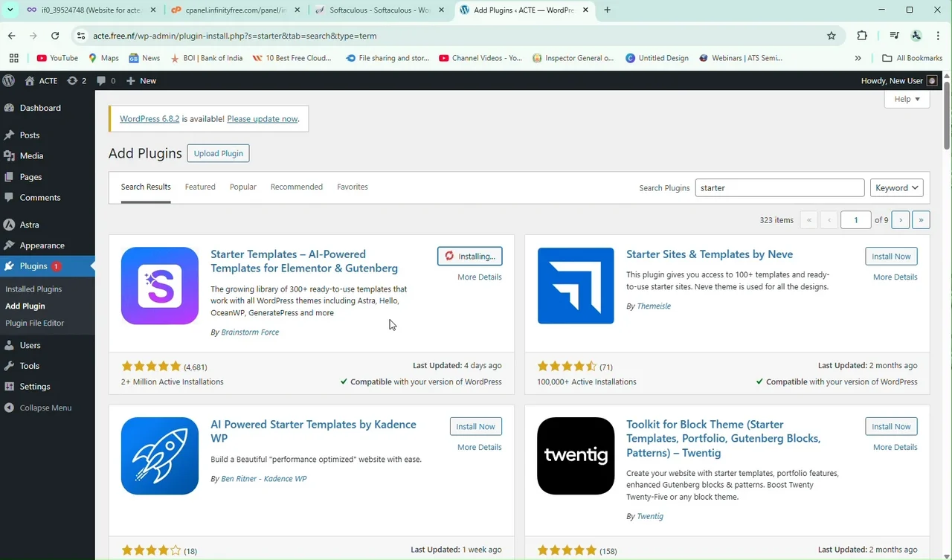Open More Details for Starter Templates
952x560 pixels.
[x=480, y=277]
